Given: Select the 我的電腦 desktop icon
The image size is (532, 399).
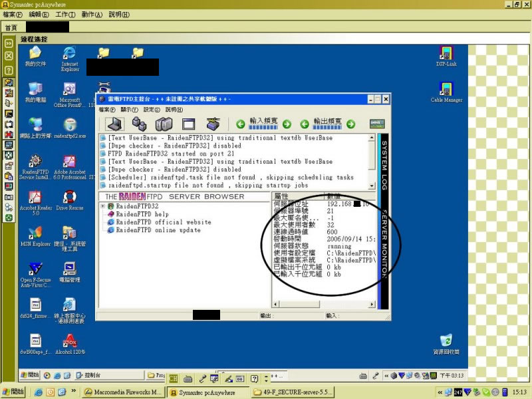Looking at the screenshot, I should point(35,92).
